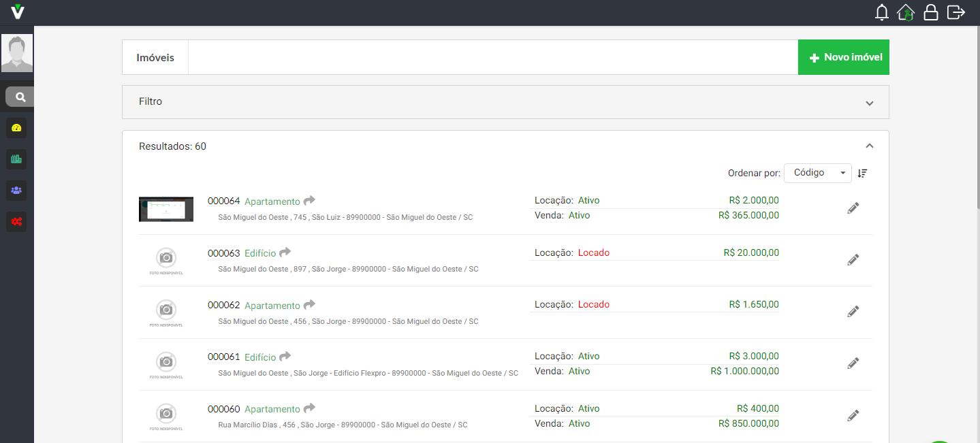Click the "Locado" status of property 000062
Image resolution: width=980 pixels, height=443 pixels.
tap(594, 304)
